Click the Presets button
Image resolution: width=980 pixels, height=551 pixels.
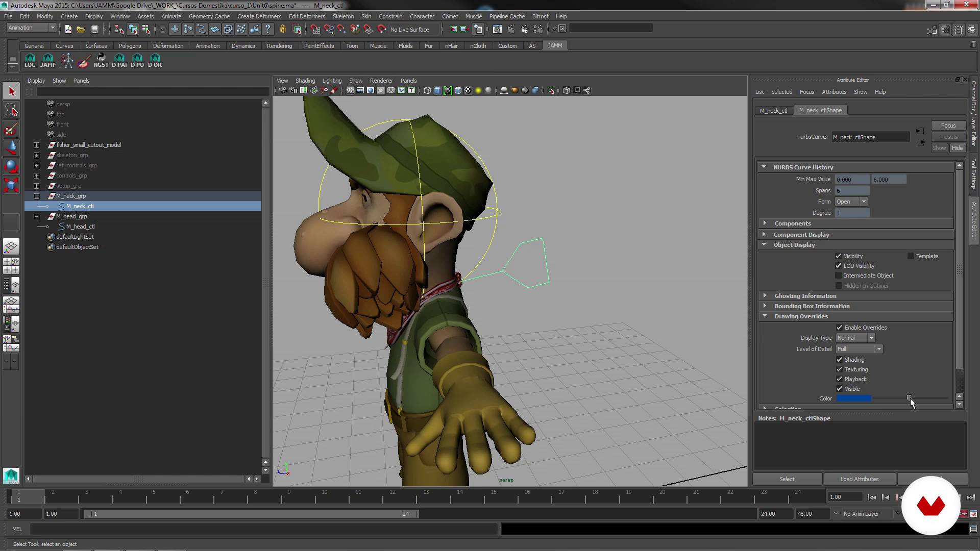948,137
